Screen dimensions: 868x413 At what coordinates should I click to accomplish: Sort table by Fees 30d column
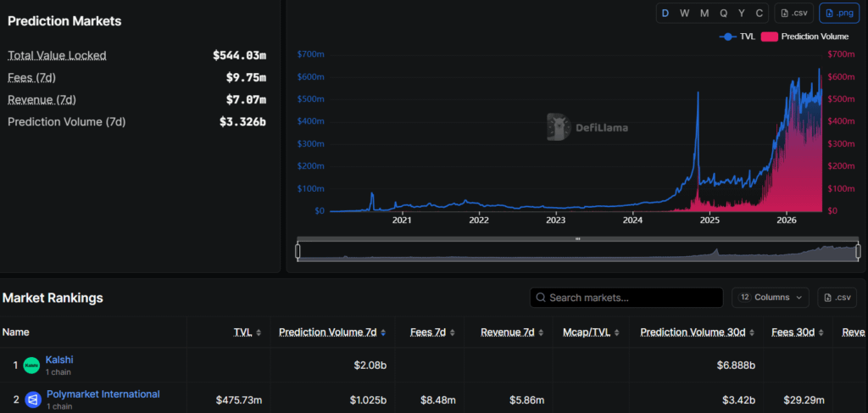click(798, 332)
